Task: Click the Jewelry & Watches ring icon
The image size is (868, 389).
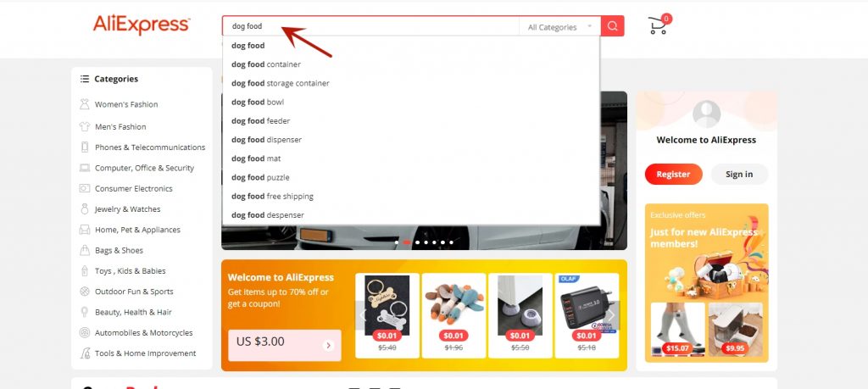Action: [x=84, y=209]
